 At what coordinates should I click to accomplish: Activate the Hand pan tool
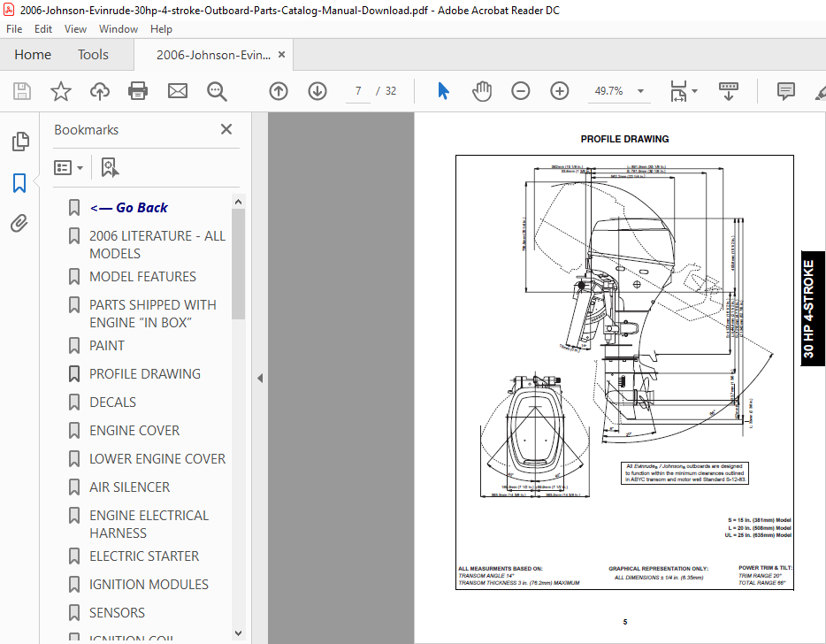481,91
